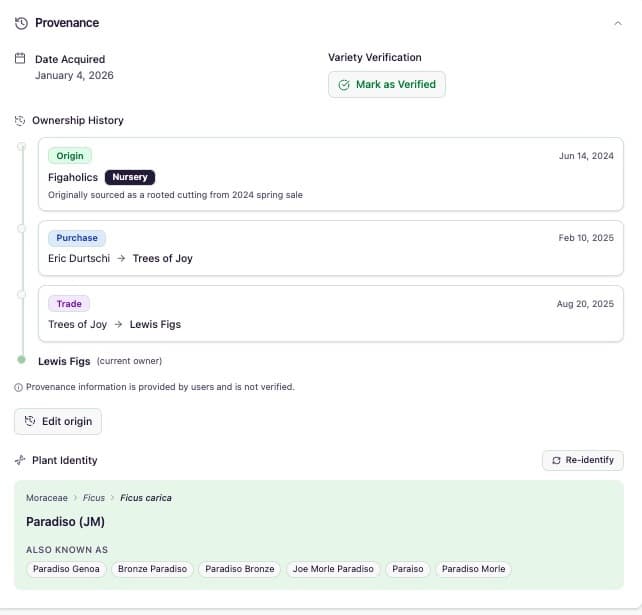Click the info icon beside provenance disclaimer
Image resolution: width=642 pixels, height=615 pixels.
[x=18, y=387]
